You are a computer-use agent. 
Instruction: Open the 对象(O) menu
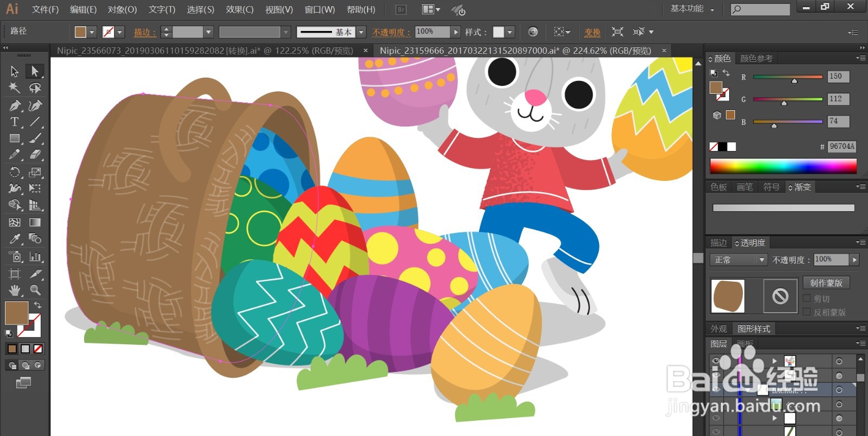(x=122, y=9)
